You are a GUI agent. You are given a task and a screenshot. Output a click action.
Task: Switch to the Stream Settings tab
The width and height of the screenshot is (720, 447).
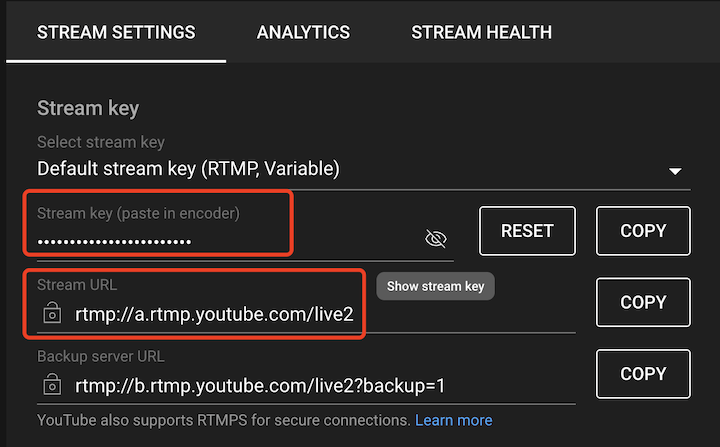(116, 32)
